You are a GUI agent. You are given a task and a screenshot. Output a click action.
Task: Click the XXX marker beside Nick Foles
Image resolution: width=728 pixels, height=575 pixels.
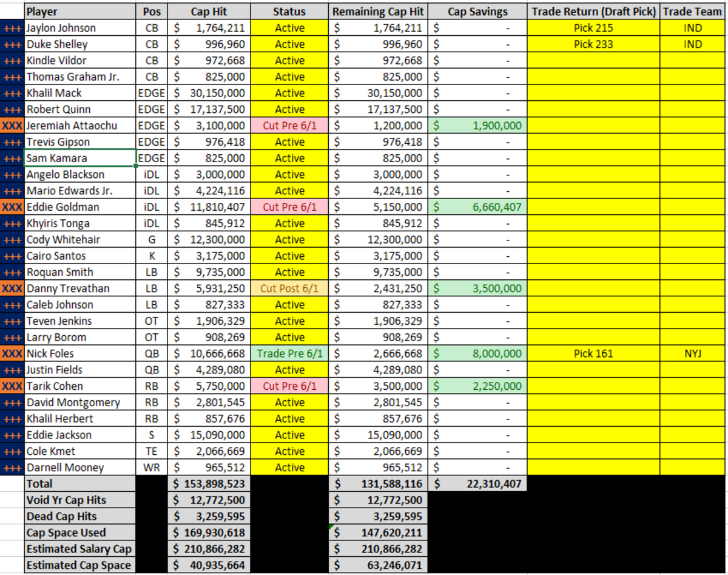click(12, 353)
